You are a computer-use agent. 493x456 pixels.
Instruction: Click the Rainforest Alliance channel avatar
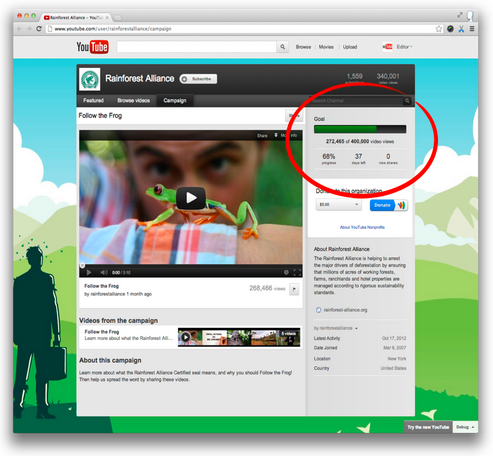[x=90, y=79]
